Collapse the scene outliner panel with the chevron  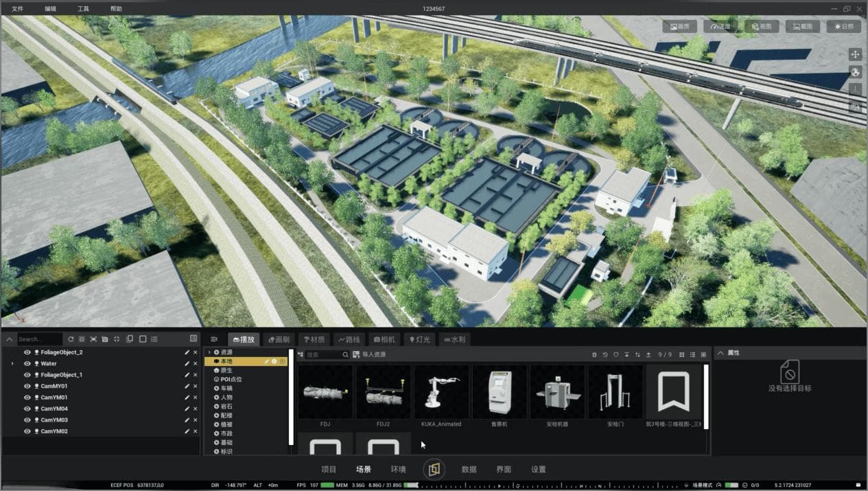point(10,339)
